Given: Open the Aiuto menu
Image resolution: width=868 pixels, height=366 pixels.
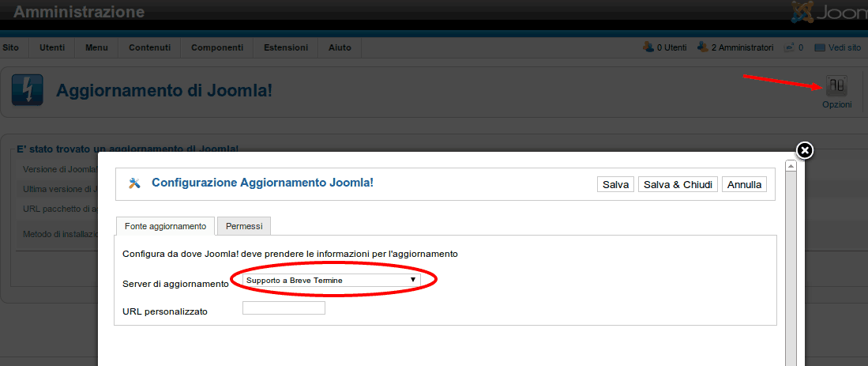Looking at the screenshot, I should click(340, 47).
